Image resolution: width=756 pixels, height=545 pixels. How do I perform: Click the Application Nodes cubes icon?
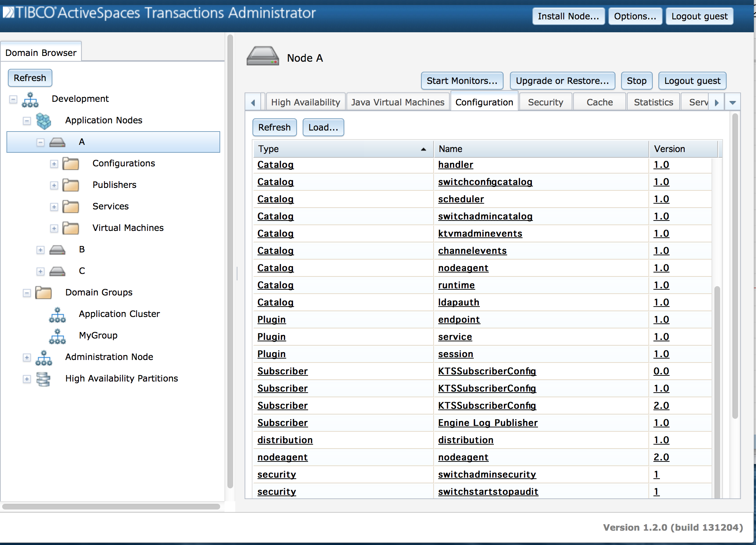[43, 121]
